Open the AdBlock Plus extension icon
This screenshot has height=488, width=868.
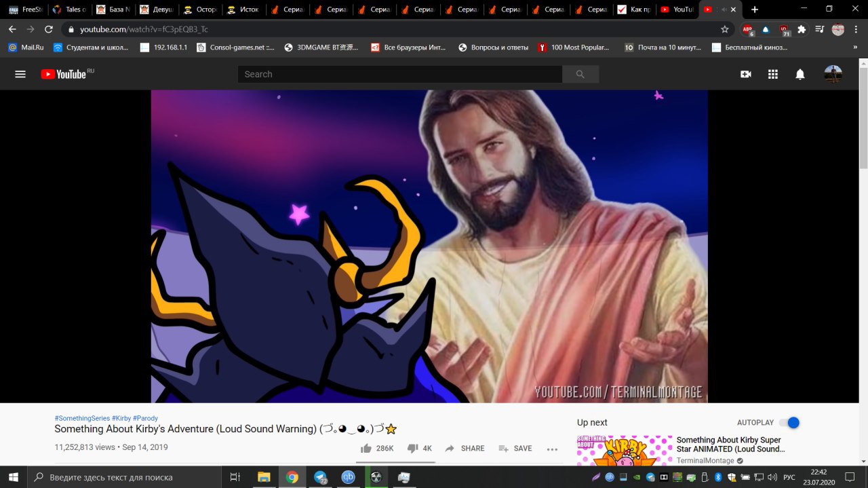pyautogui.click(x=747, y=29)
